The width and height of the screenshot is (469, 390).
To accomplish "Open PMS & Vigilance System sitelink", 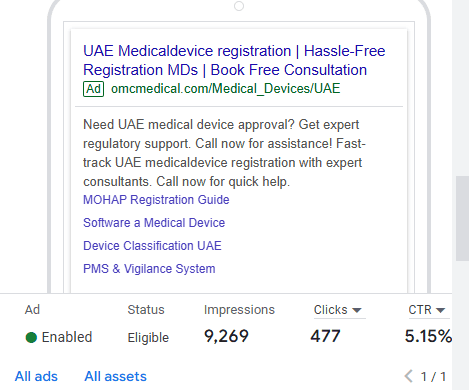I will 149,269.
